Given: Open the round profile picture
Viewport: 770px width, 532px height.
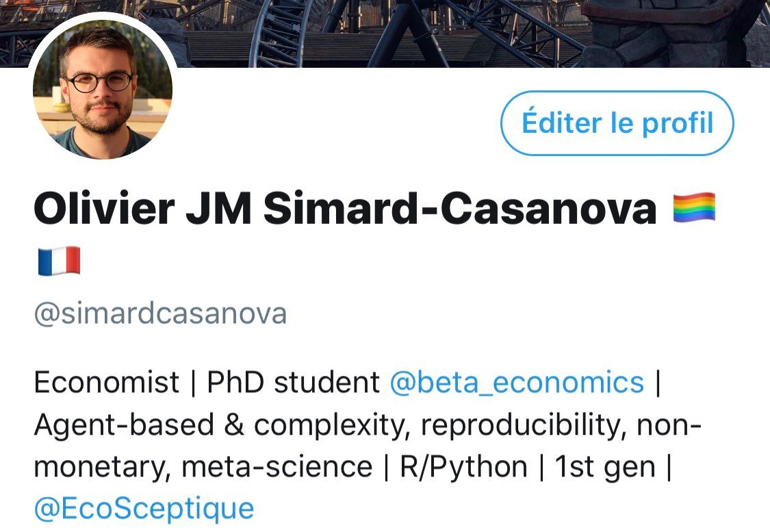Looking at the screenshot, I should click(x=103, y=90).
